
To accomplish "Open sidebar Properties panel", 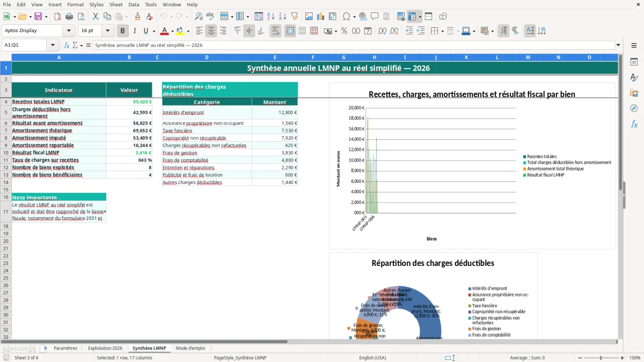I will (634, 62).
